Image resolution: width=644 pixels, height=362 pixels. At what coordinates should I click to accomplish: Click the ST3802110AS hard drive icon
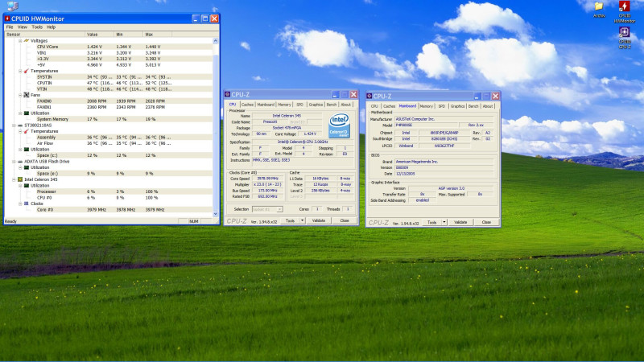pyautogui.click(x=19, y=125)
